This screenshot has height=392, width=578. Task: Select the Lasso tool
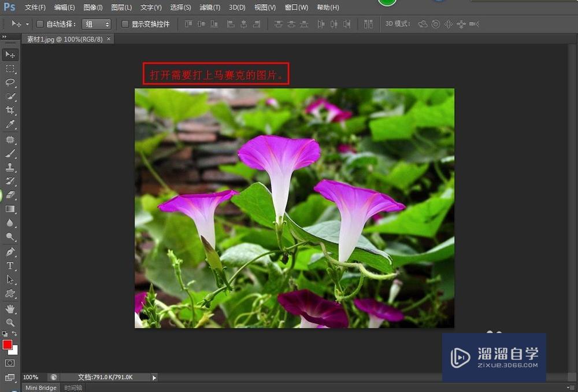(10, 82)
